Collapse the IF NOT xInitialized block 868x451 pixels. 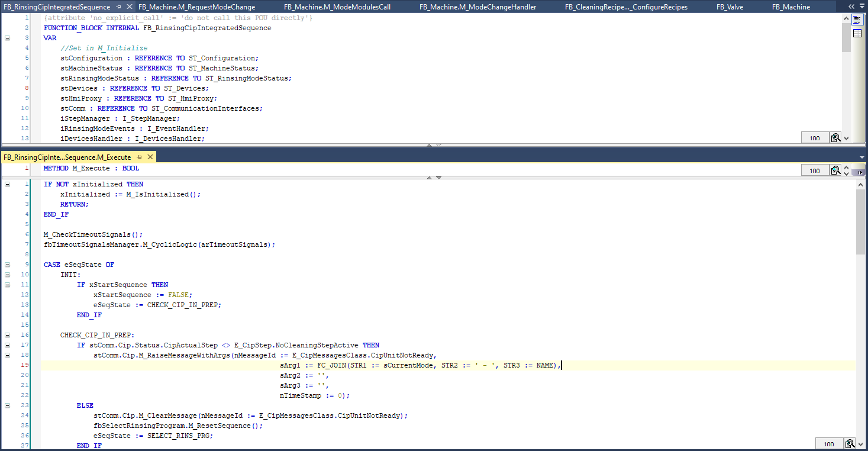(x=8, y=184)
